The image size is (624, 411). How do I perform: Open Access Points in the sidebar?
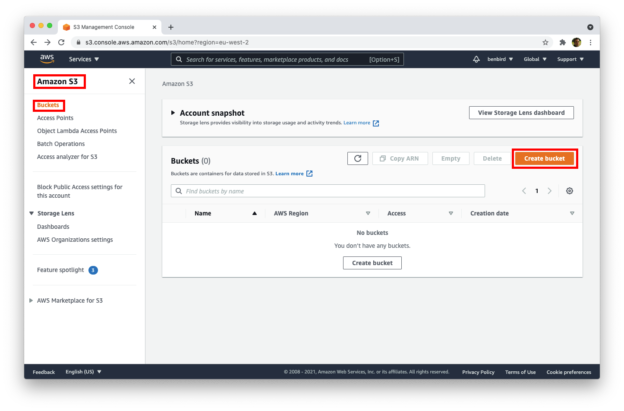point(55,118)
